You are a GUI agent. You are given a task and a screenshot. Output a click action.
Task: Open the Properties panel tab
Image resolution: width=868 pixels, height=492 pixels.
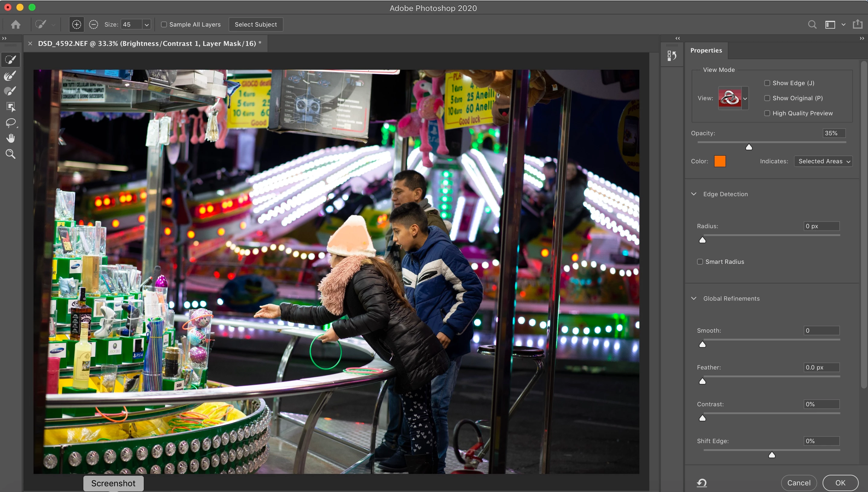[706, 50]
